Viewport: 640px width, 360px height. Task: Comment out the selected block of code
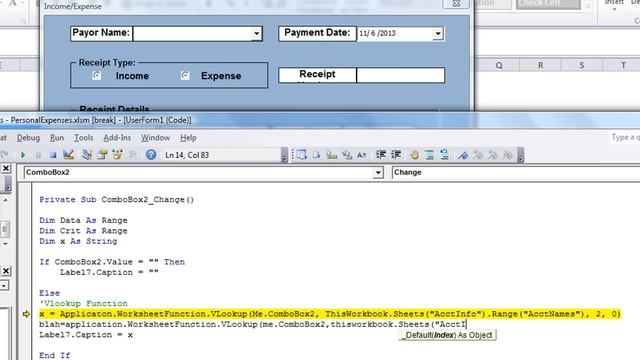pos(429,155)
